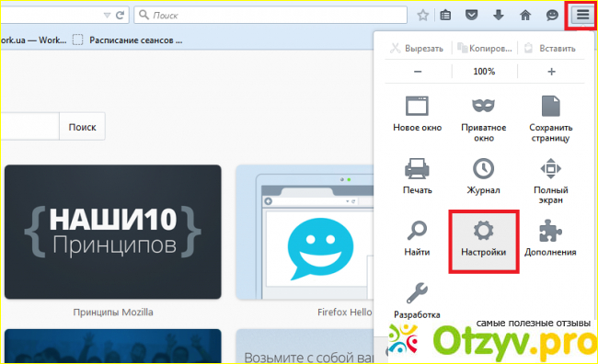This screenshot has height=364, width=598.
Task: Open the Наши 10 Принципов thumbnail
Action: pos(113,232)
